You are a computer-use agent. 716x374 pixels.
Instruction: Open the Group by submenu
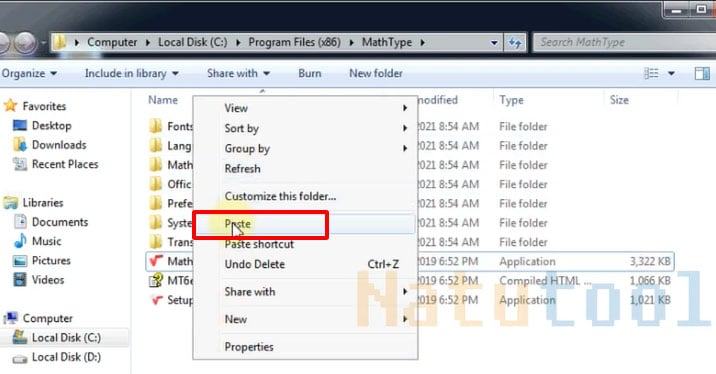coord(305,148)
